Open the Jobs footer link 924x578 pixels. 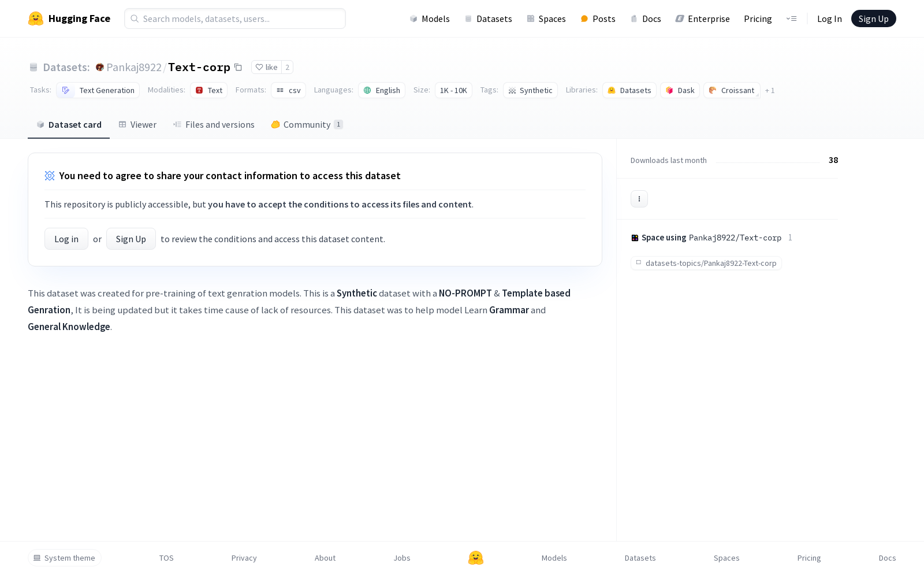[x=402, y=558]
